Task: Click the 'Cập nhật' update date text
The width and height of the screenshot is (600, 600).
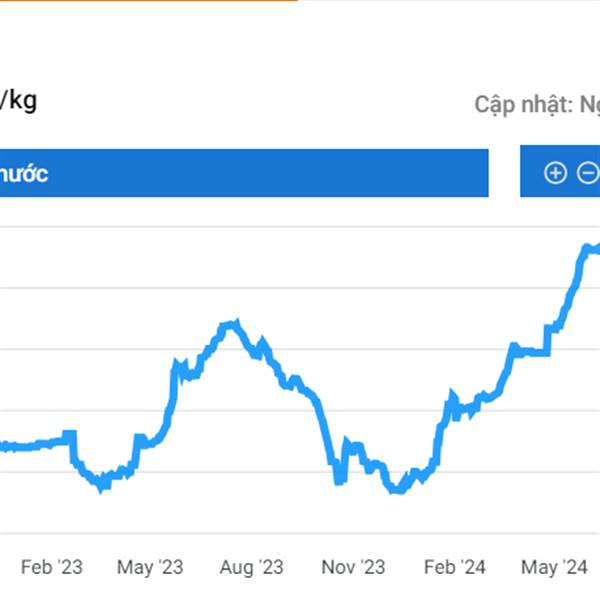Action: (x=537, y=104)
